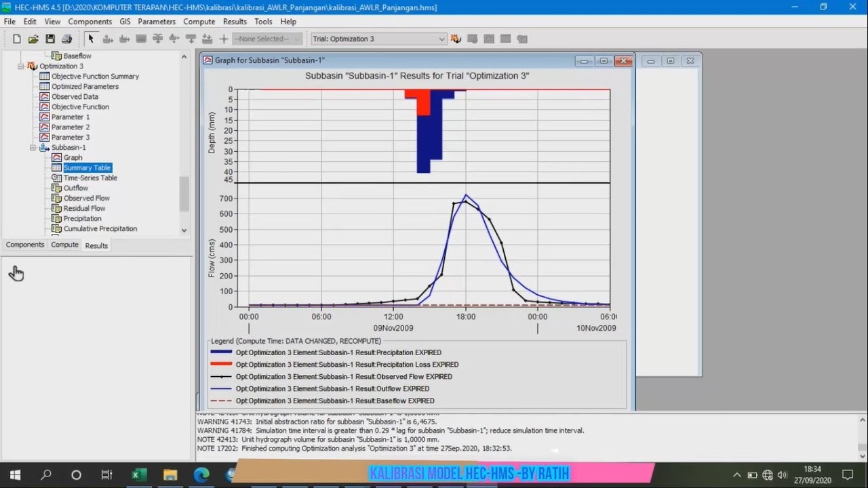Open the Compute menu
This screenshot has height=488, width=868.
coord(199,22)
